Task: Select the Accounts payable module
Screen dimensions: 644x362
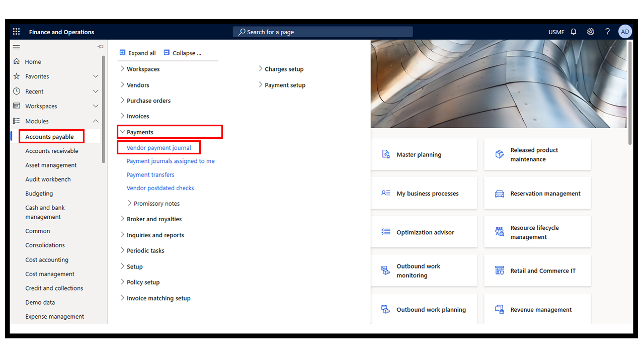Action: [50, 137]
